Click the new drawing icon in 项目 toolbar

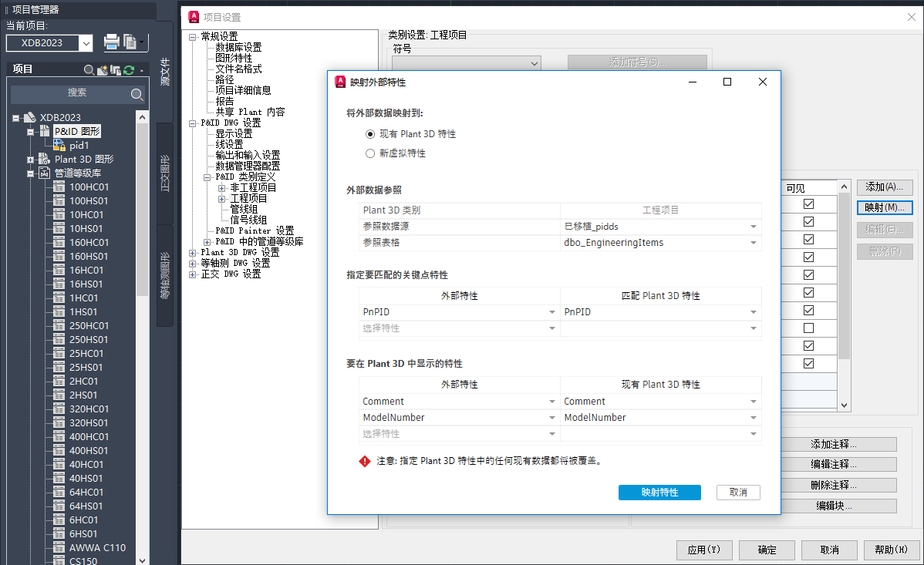pos(103,69)
